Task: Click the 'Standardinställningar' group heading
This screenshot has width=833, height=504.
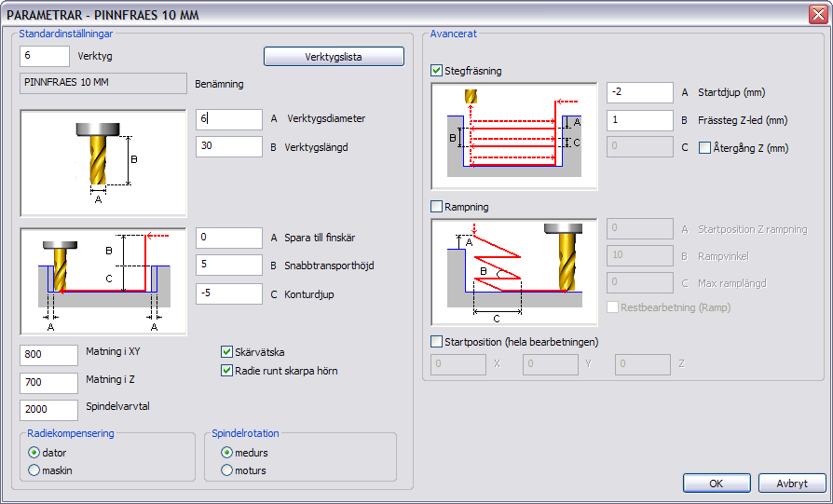Action: (x=66, y=34)
